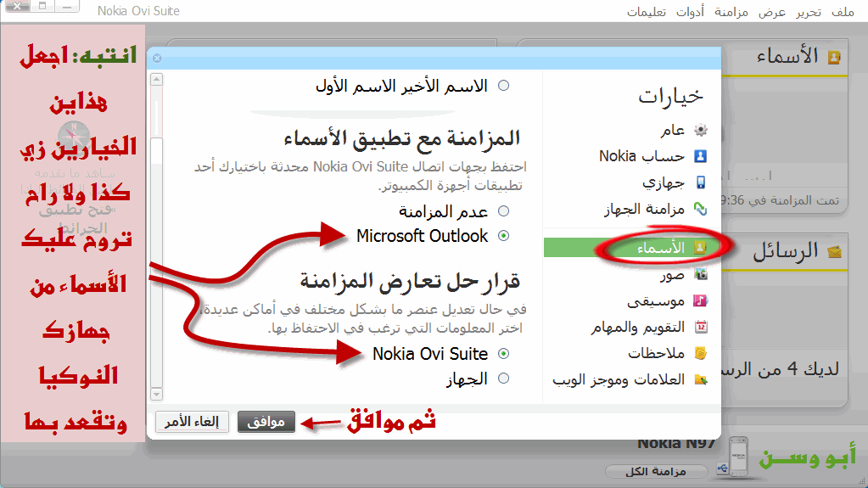Screen dimensions: 868x488
Task: Click the OK (موافق) button
Action: (266, 422)
